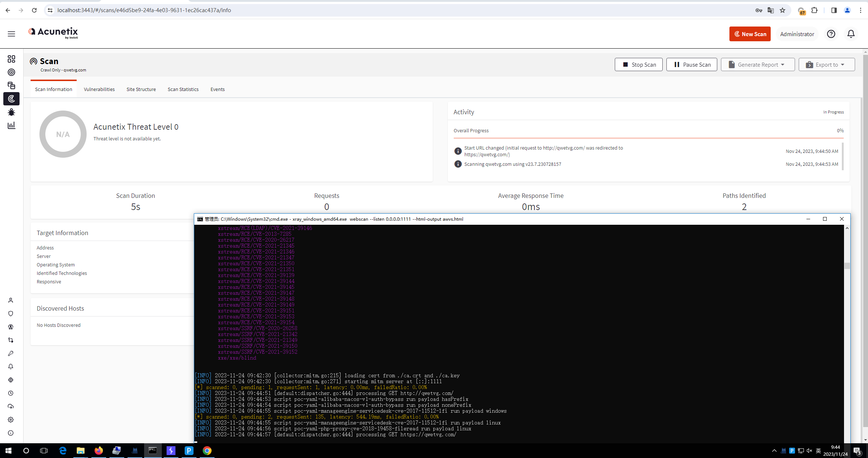Click the Stop Scan button
Viewport: 868px width, 458px height.
point(639,64)
